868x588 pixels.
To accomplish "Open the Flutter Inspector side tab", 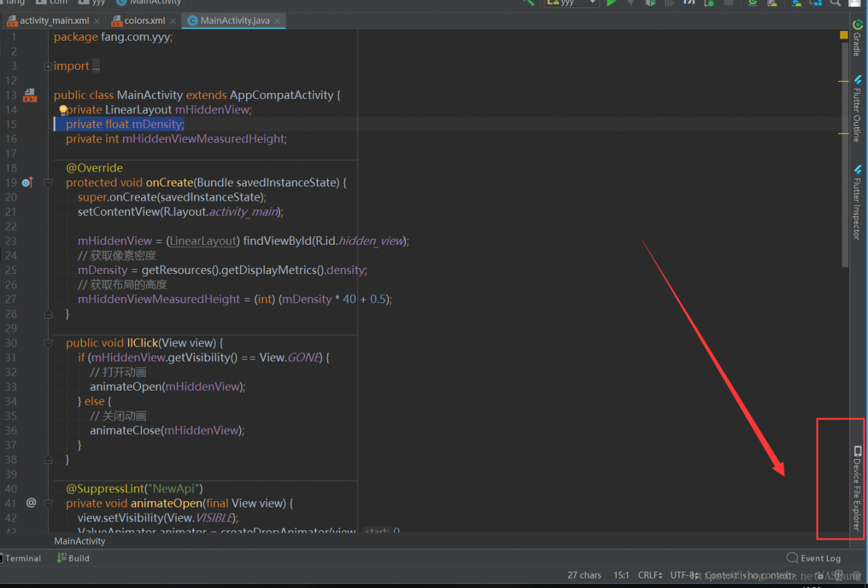I will (x=858, y=201).
